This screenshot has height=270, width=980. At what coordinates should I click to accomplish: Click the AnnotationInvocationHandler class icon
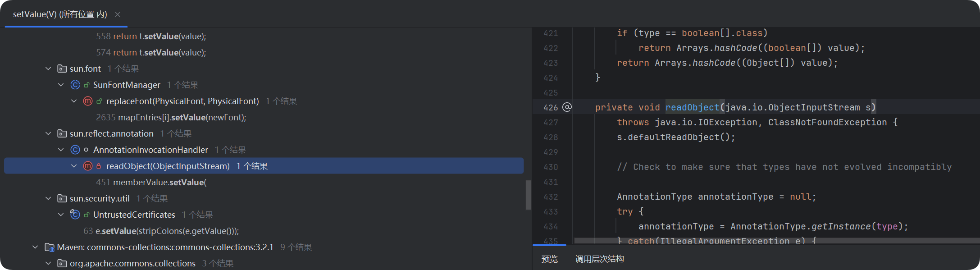click(75, 150)
